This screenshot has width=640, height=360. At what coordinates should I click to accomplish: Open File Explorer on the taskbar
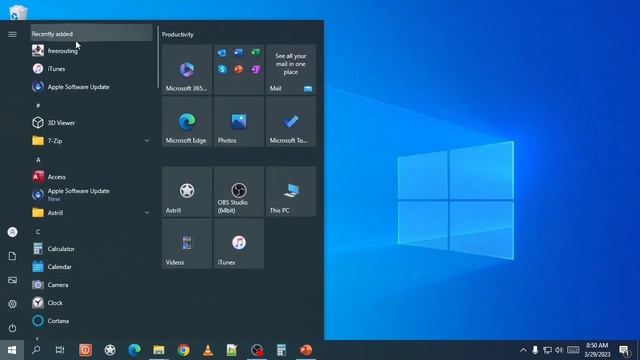pyautogui.click(x=159, y=350)
